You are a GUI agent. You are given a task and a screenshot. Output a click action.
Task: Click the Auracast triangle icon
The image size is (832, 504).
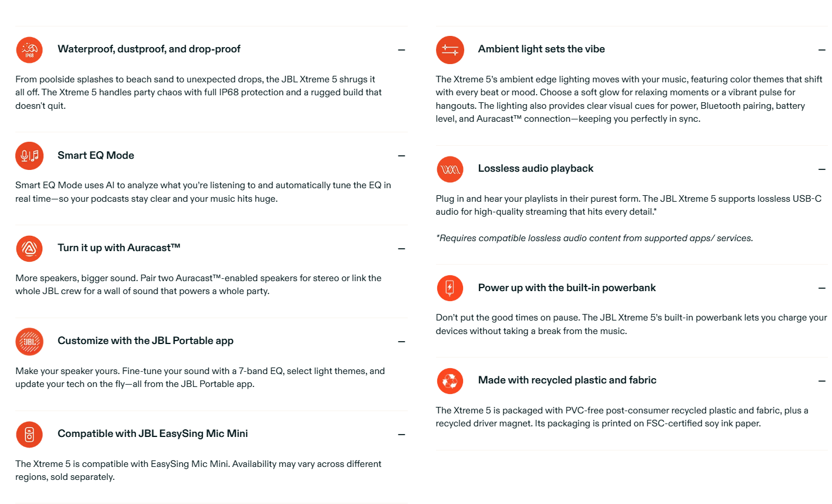click(x=29, y=249)
